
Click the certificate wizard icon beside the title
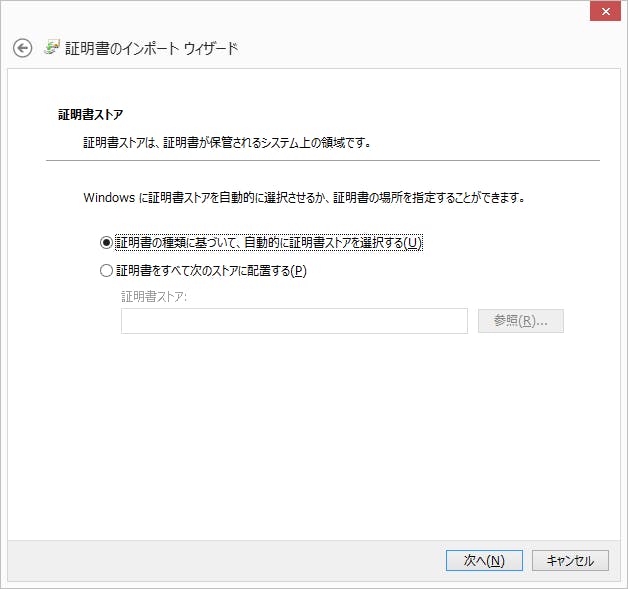click(x=52, y=47)
